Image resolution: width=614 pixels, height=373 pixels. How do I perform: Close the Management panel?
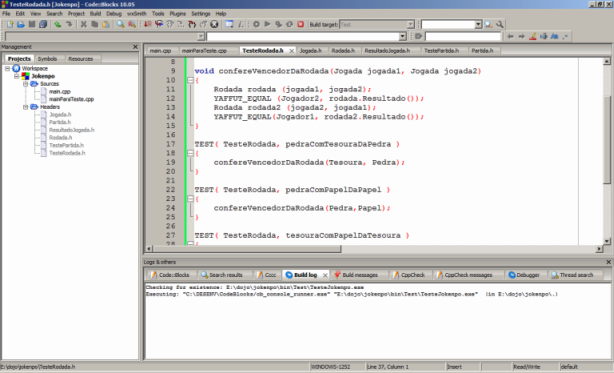click(x=135, y=47)
